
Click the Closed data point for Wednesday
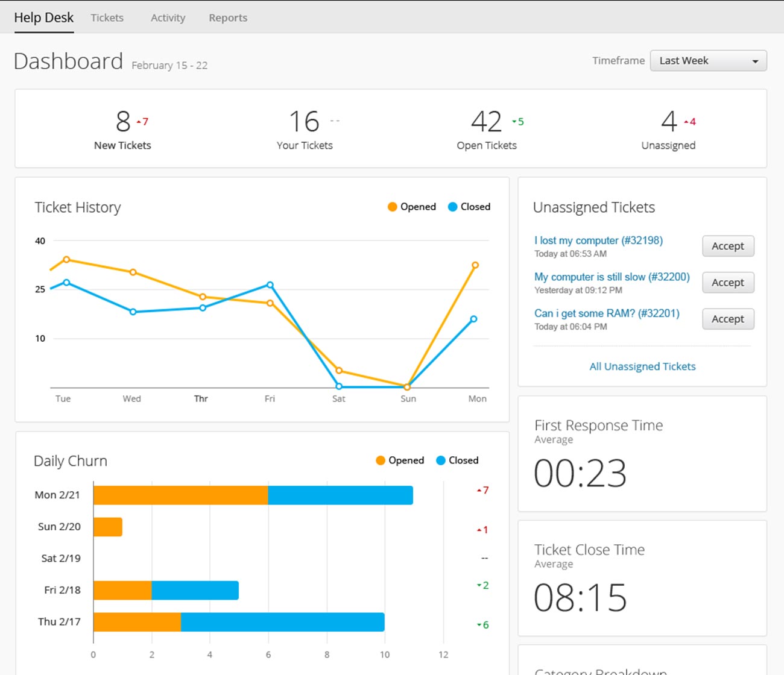click(133, 312)
